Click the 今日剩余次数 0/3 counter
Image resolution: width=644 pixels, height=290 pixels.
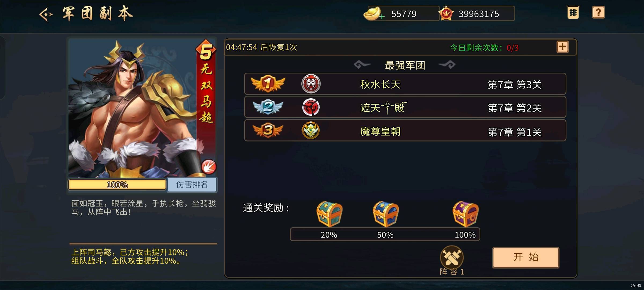(x=484, y=48)
